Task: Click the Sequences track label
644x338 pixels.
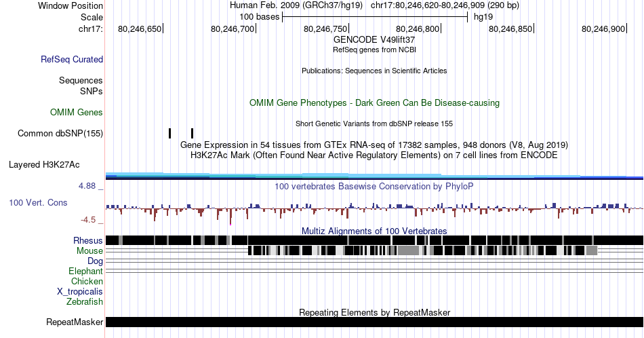Action: [81, 80]
